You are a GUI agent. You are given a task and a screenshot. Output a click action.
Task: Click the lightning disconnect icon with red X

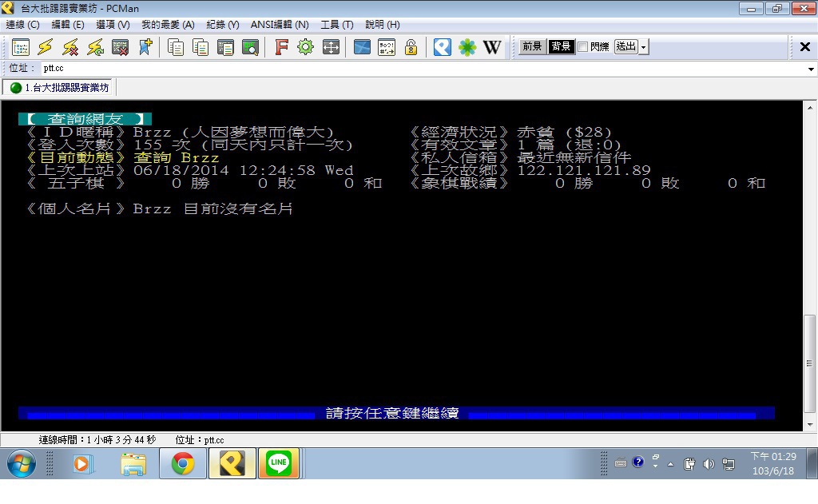[70, 47]
